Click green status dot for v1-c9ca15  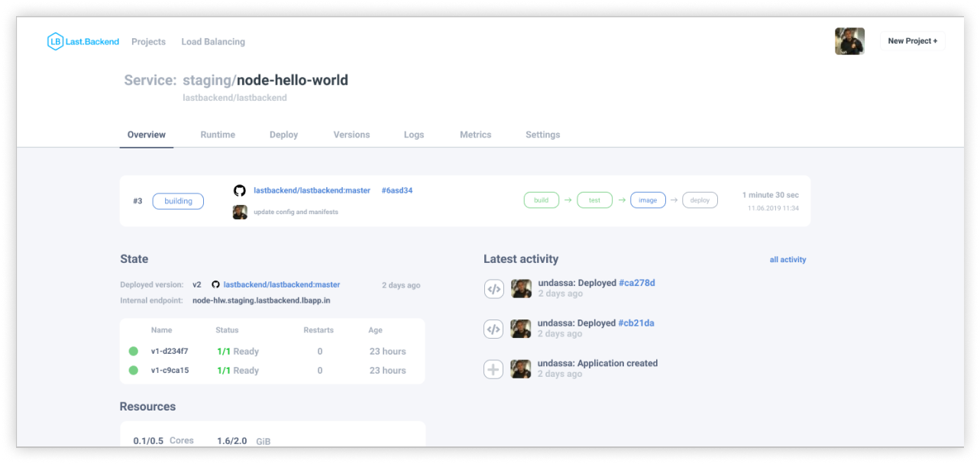pyautogui.click(x=134, y=371)
